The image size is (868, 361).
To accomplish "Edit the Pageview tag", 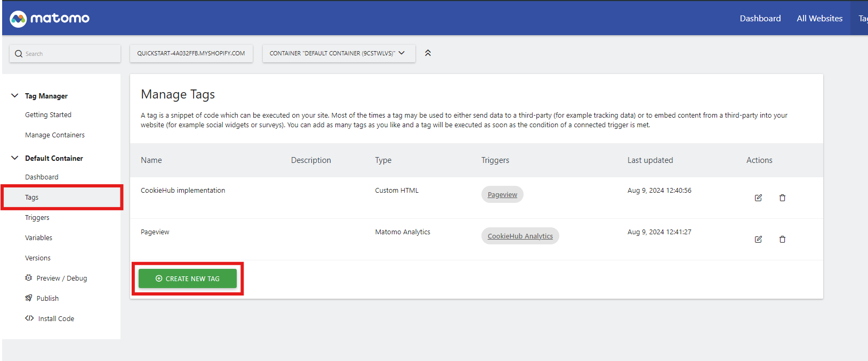I will click(758, 240).
